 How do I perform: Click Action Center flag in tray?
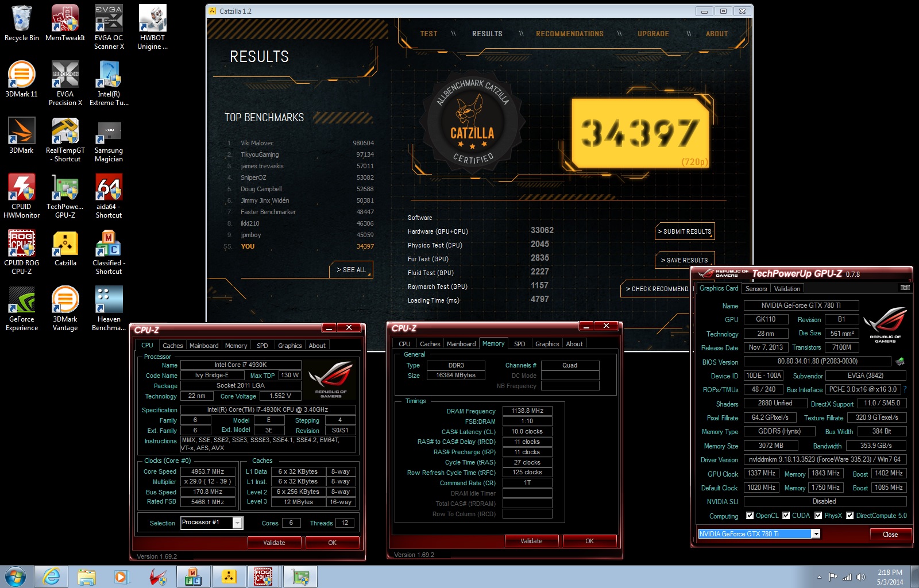coord(833,577)
